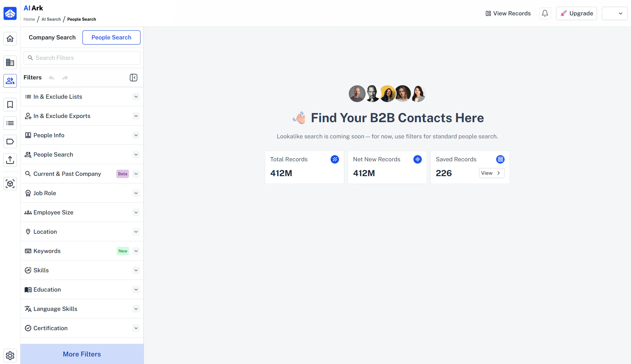Open the Settings gear icon
631x364 pixels.
coord(10,356)
